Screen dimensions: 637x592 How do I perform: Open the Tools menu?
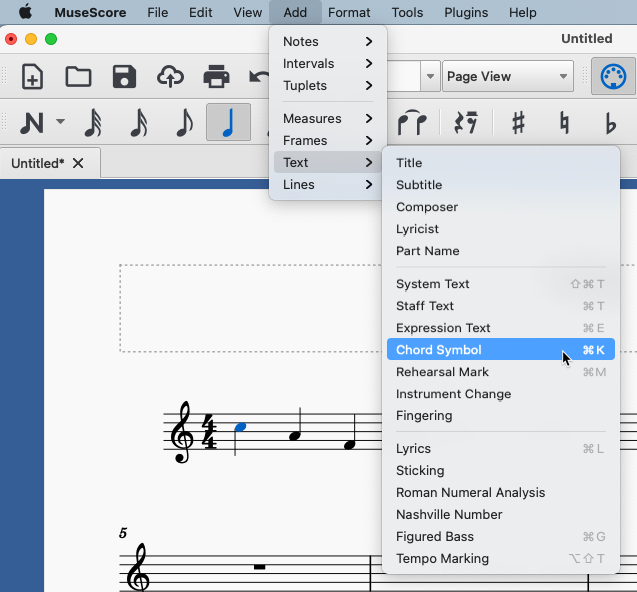407,13
